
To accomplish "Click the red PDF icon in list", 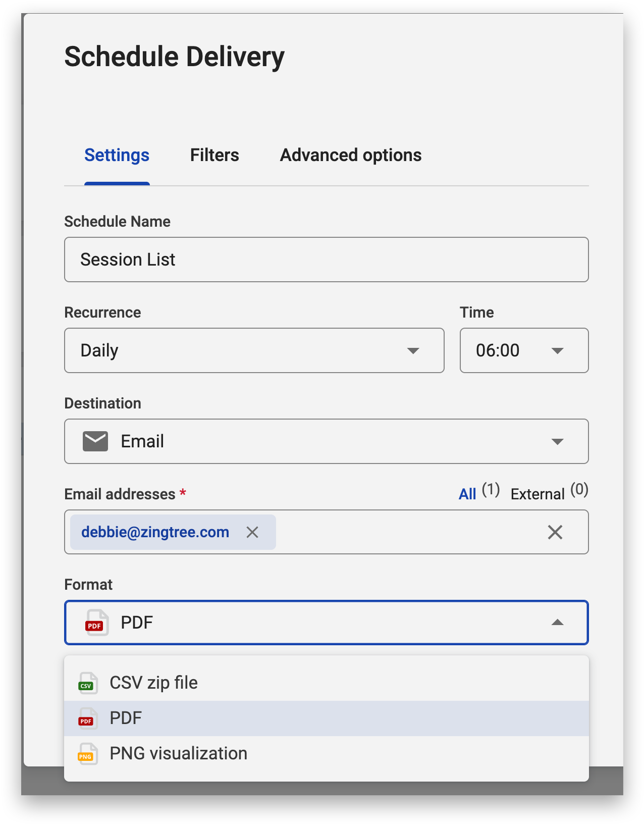I will pos(87,718).
